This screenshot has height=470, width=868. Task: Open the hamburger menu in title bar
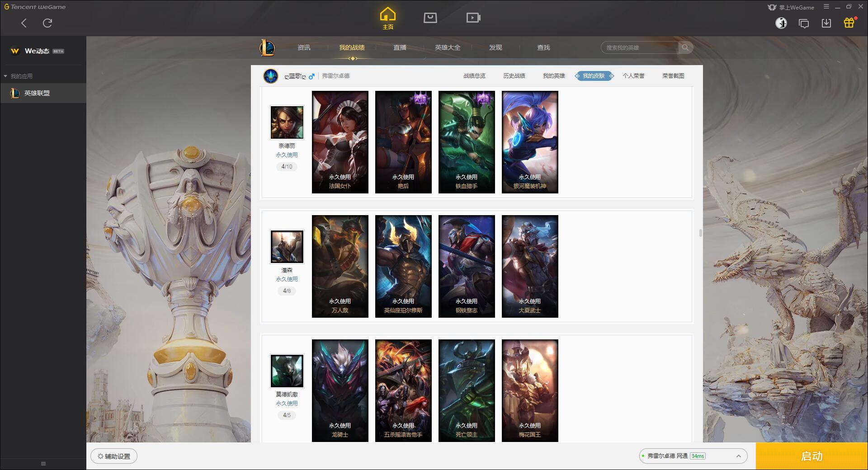point(826,7)
